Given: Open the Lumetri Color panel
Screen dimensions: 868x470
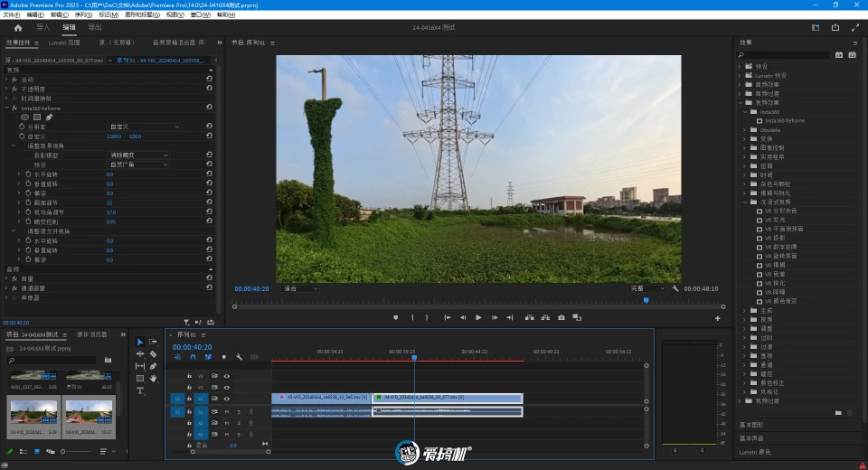Looking at the screenshot, I should click(x=755, y=452).
